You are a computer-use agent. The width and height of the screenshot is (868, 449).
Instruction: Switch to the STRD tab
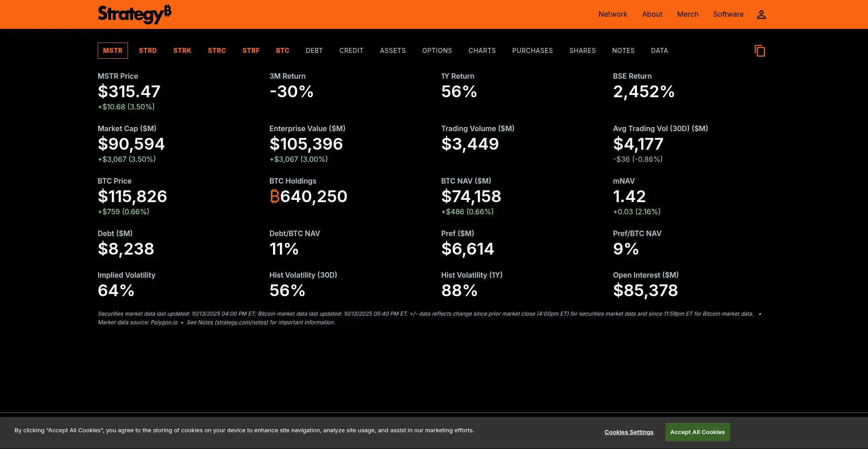click(148, 51)
